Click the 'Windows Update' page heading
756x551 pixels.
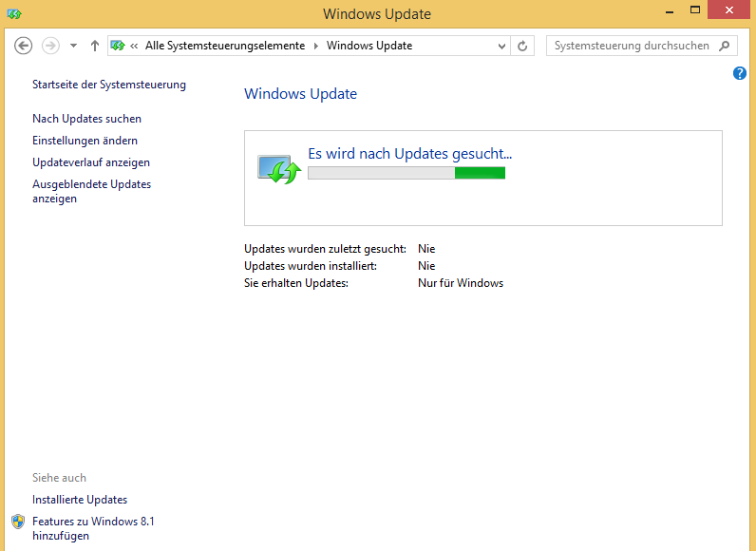click(300, 93)
